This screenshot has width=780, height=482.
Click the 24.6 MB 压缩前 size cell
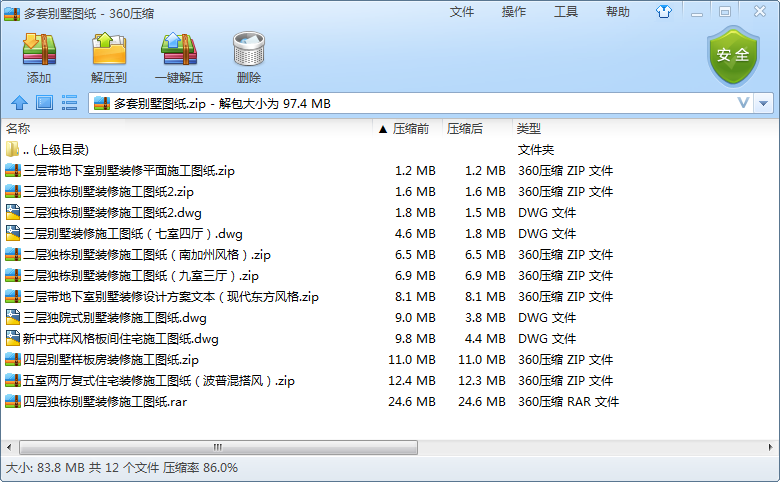(412, 401)
